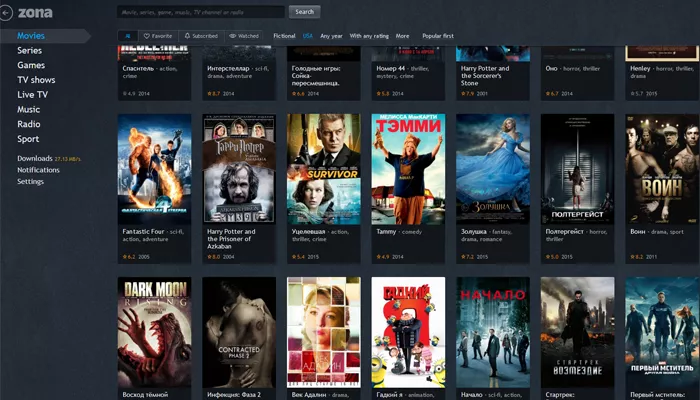Open the Radio section
The image size is (700, 400).
point(29,124)
